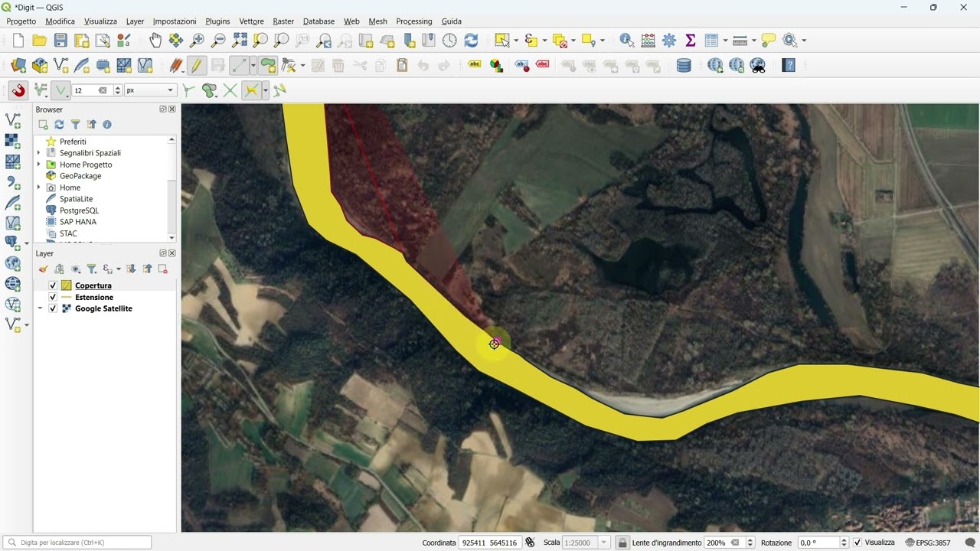Image resolution: width=980 pixels, height=551 pixels.
Task: Toggle the Visualizza render checkbox
Action: point(857,543)
